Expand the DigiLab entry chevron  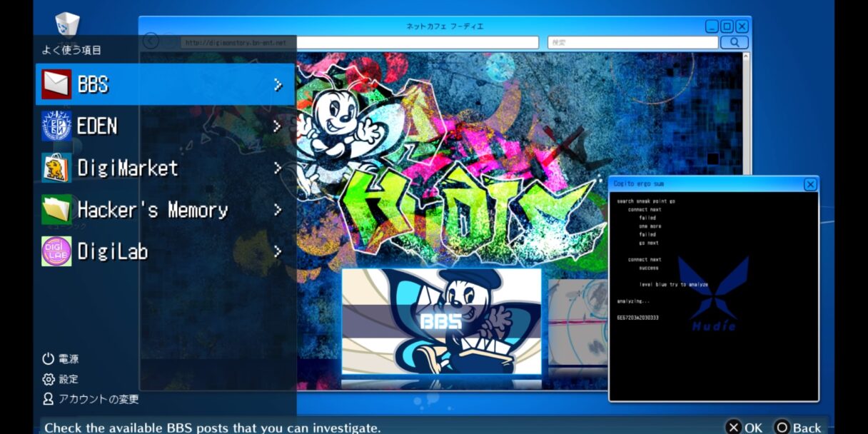click(x=278, y=252)
